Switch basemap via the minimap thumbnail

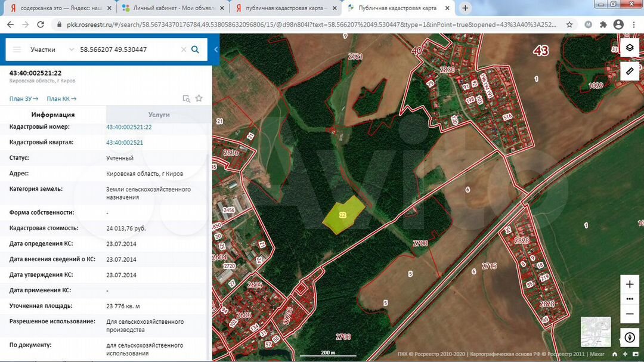[595, 332]
